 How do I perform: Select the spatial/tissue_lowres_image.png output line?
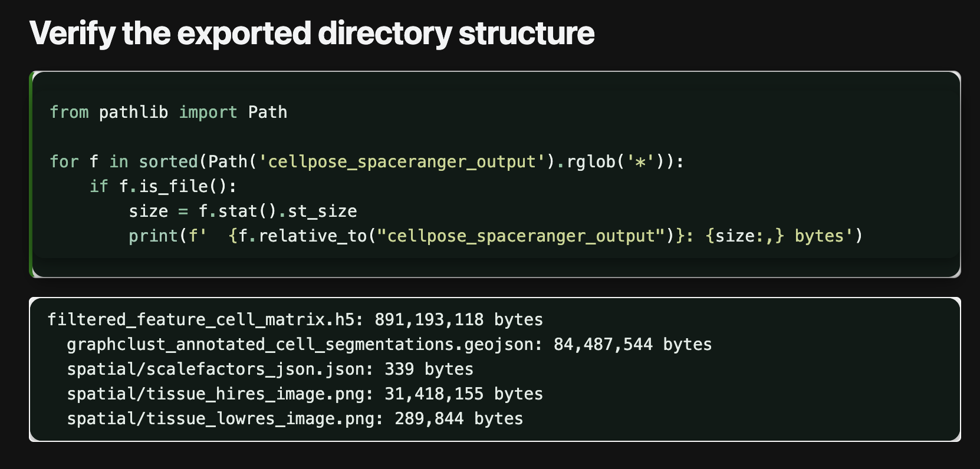coord(295,418)
